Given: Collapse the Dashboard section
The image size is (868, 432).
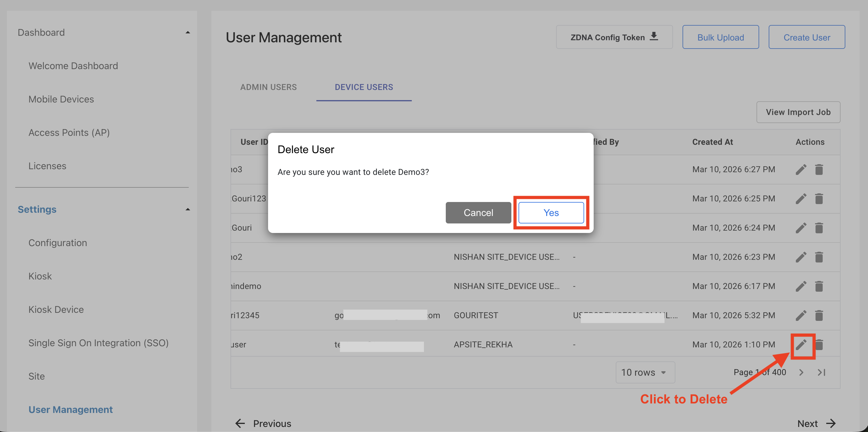Looking at the screenshot, I should (x=188, y=33).
